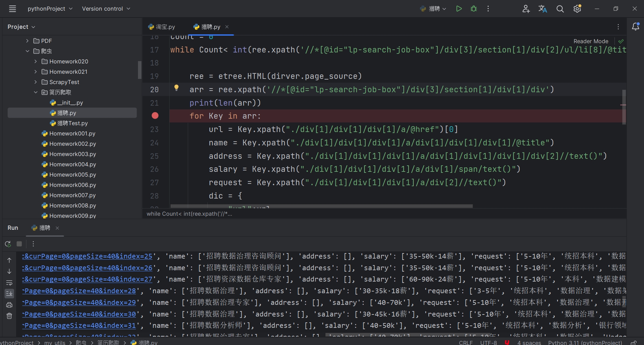This screenshot has width=644, height=345.
Task: Click the sticky breadcrumb 'while Count< int(ree.xpath'
Action: coord(189,214)
